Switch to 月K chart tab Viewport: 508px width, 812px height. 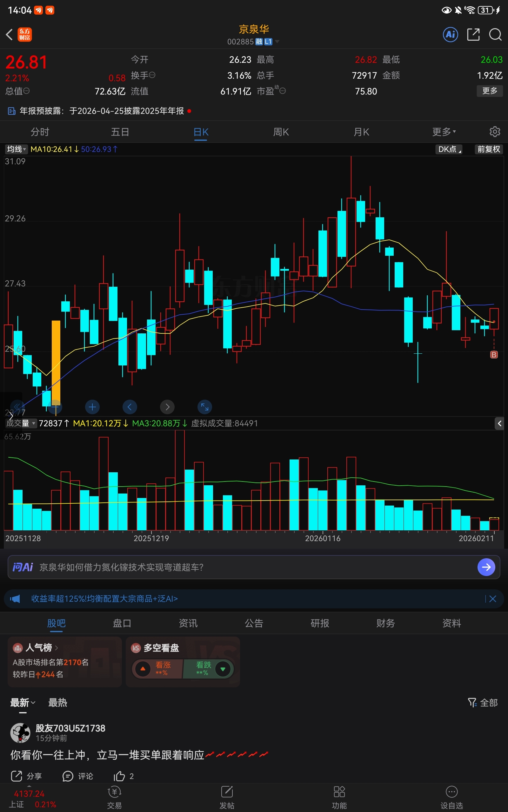click(x=362, y=132)
